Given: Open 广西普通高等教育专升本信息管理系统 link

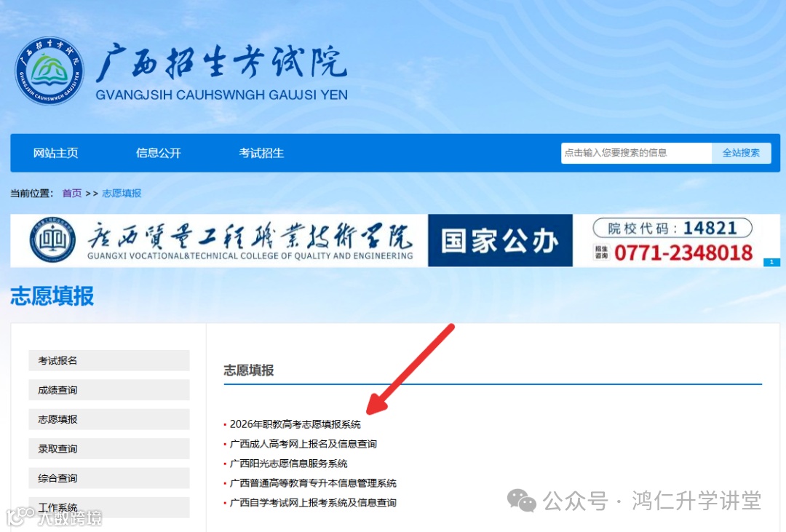Looking at the screenshot, I should pyautogui.click(x=313, y=483).
